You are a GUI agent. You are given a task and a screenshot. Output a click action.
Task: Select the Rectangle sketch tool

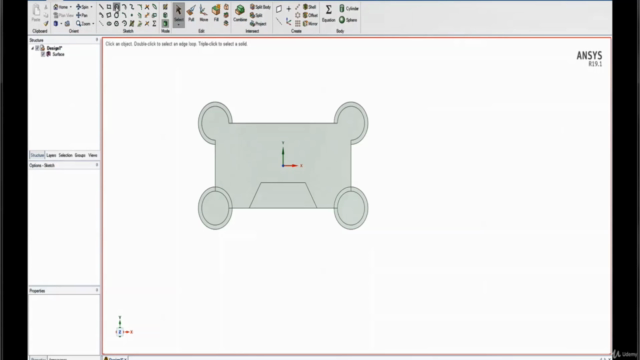coord(109,7)
